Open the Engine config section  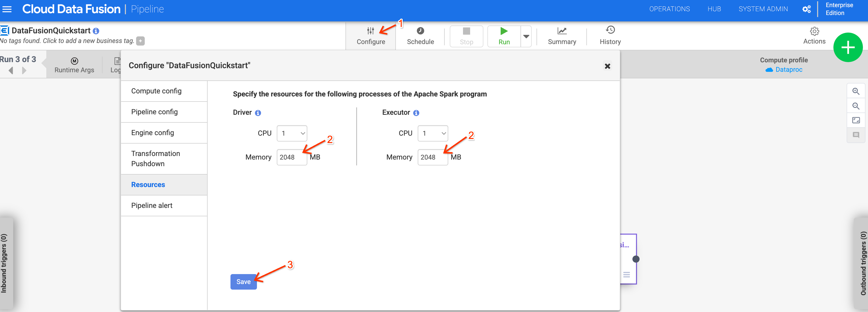click(152, 132)
